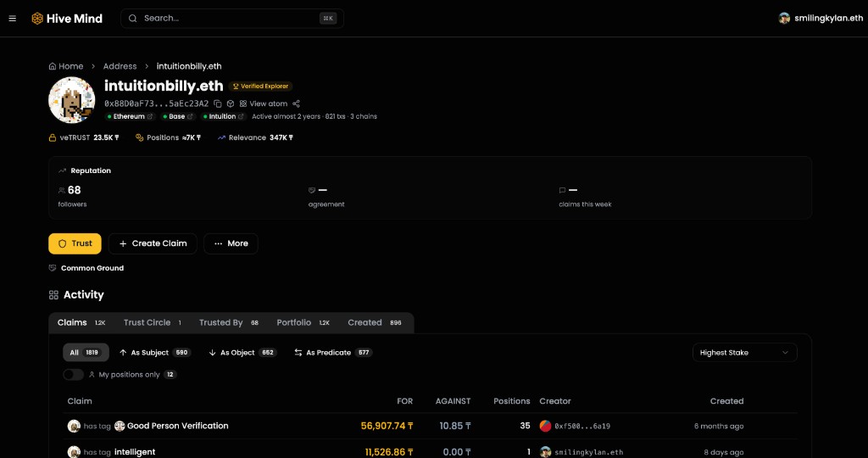
Task: Click the 56,907.74 FOR stake value
Action: (387, 426)
